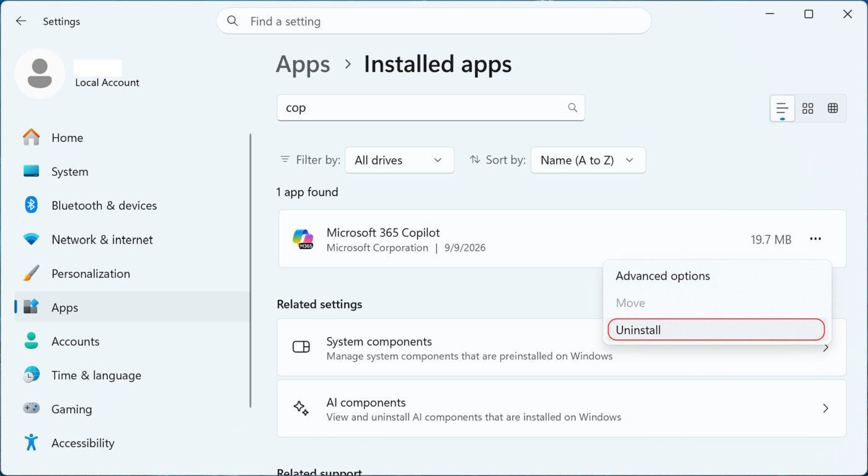Screen dimensions: 868x476
Task: Open the Name (A to Z) sort dropdown
Action: [x=588, y=159]
